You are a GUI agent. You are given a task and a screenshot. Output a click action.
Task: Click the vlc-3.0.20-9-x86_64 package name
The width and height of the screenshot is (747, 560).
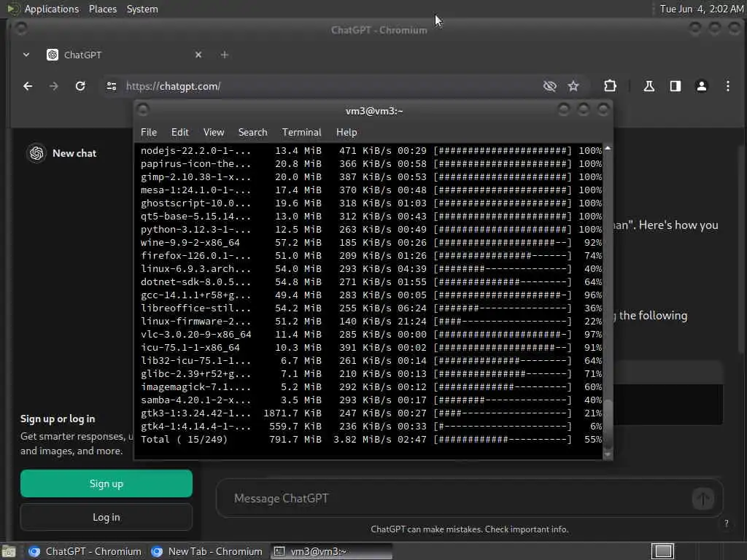click(196, 334)
